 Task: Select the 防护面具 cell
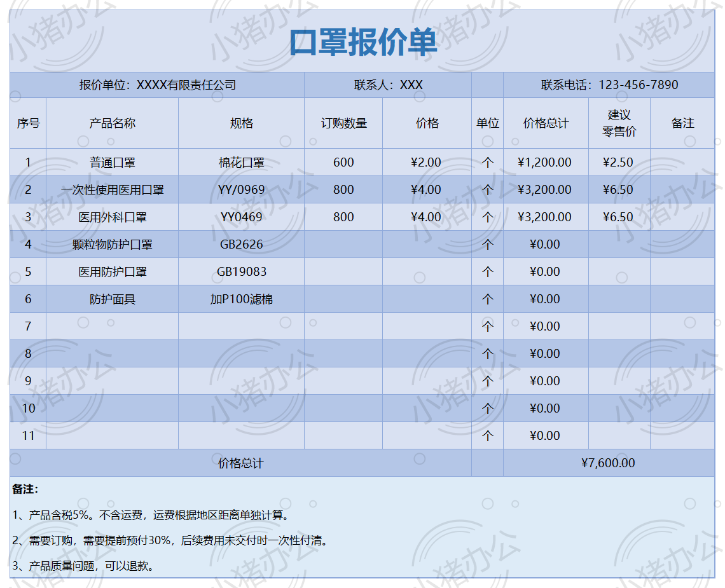pyautogui.click(x=113, y=299)
